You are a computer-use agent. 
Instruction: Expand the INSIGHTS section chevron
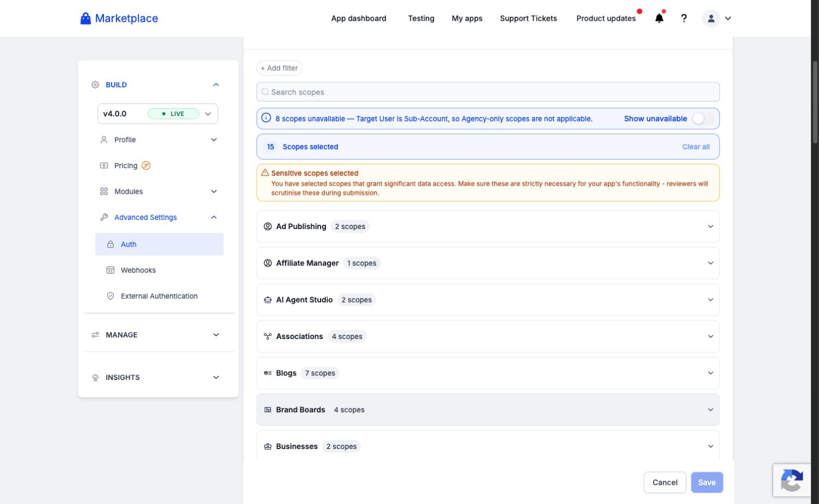[216, 377]
